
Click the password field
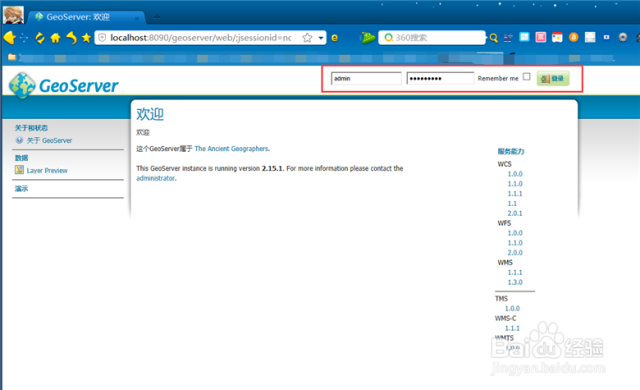pos(440,78)
